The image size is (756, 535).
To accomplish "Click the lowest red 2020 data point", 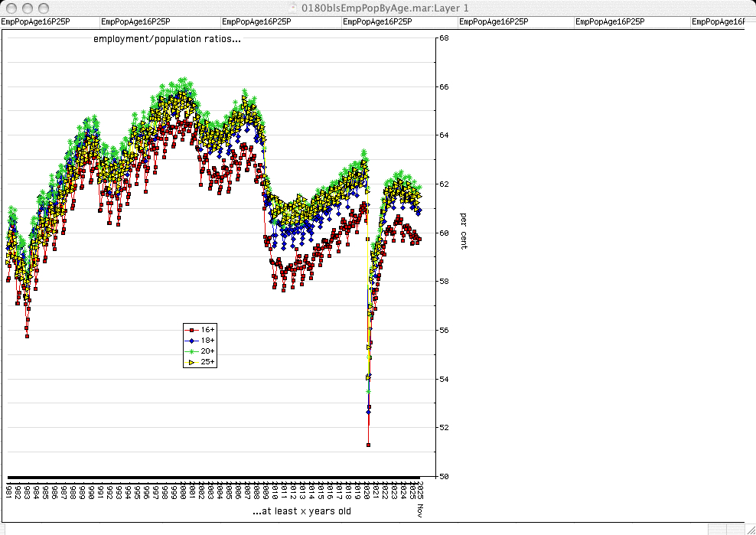I will pyautogui.click(x=368, y=445).
